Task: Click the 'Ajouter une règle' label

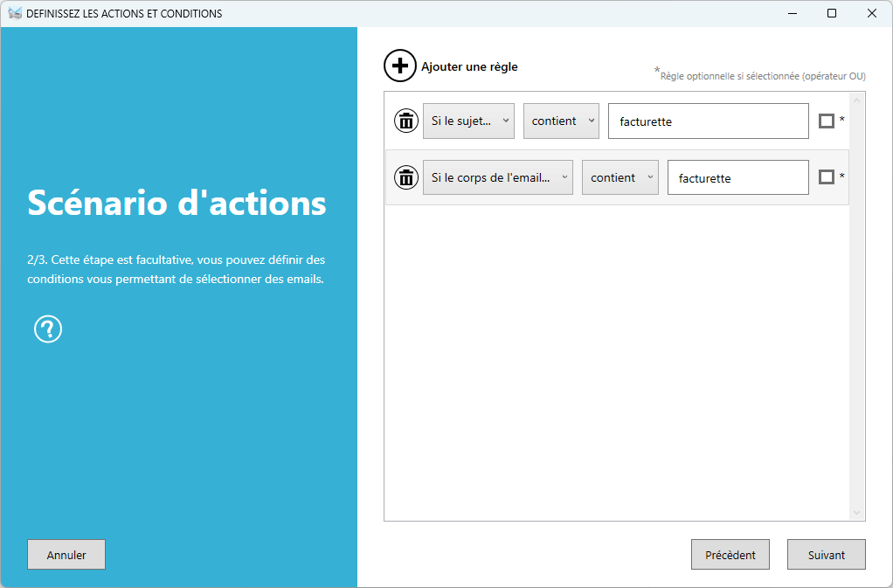Action: pos(469,66)
